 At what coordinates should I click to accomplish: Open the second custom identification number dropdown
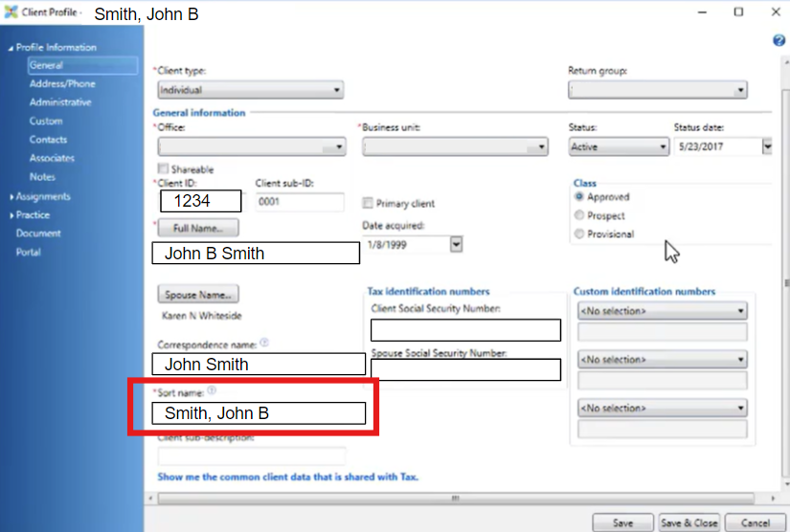click(662, 360)
